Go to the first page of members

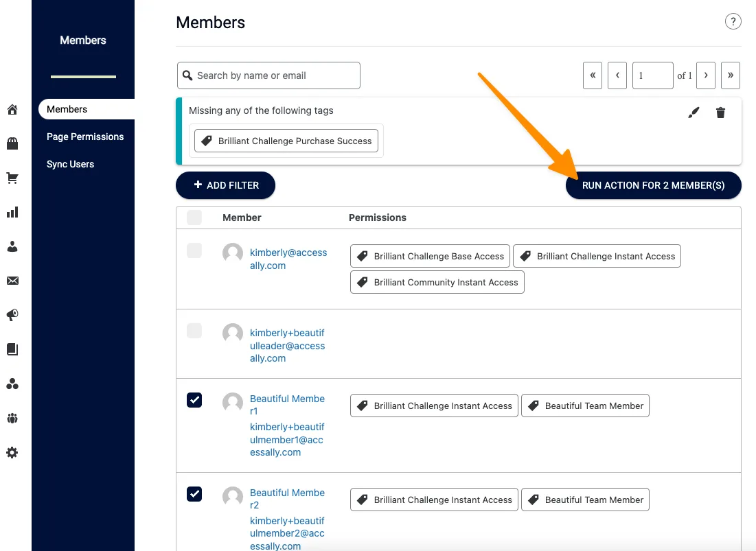[593, 75]
